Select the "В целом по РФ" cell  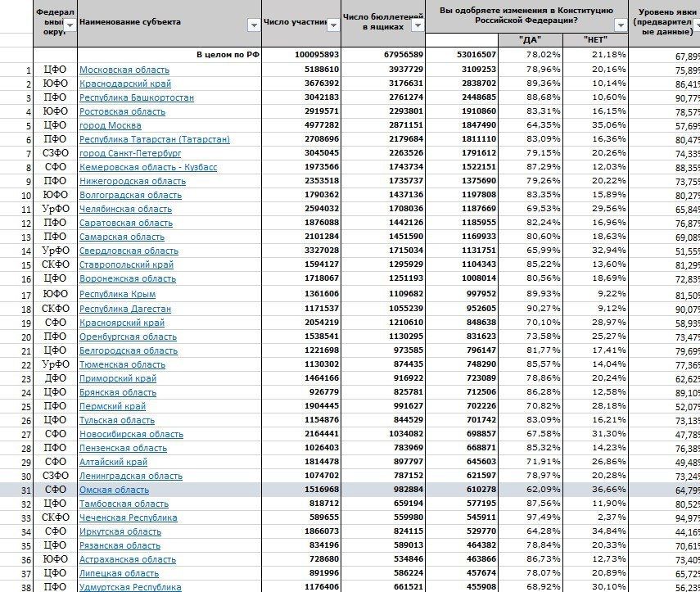169,55
